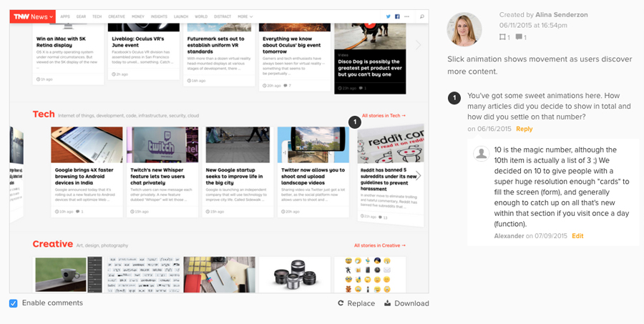Open the LAUNCH nav item
644x324 pixels.
[x=181, y=16]
